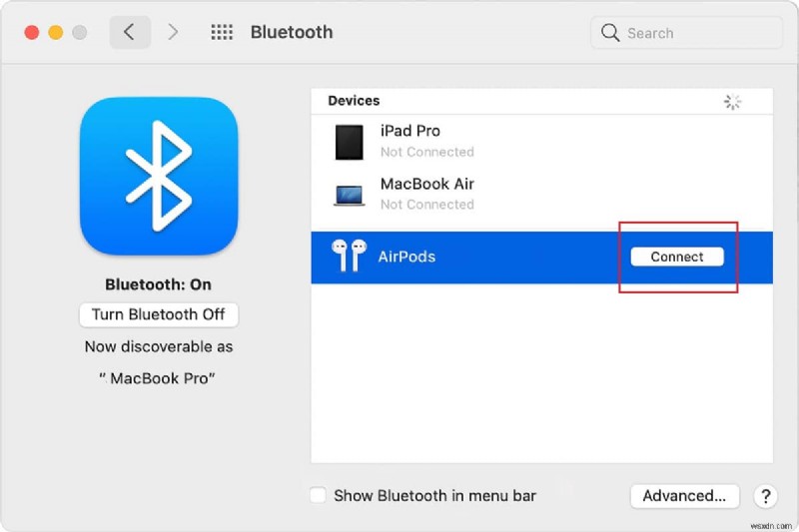Click the MacBook Air laptop icon
This screenshot has height=532, width=799.
(349, 195)
